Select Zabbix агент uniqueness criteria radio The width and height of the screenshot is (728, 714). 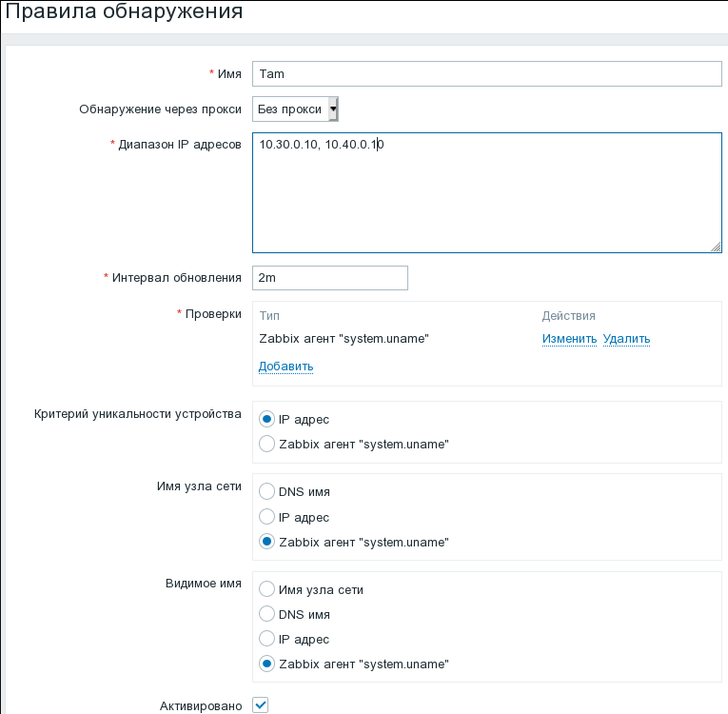(267, 444)
